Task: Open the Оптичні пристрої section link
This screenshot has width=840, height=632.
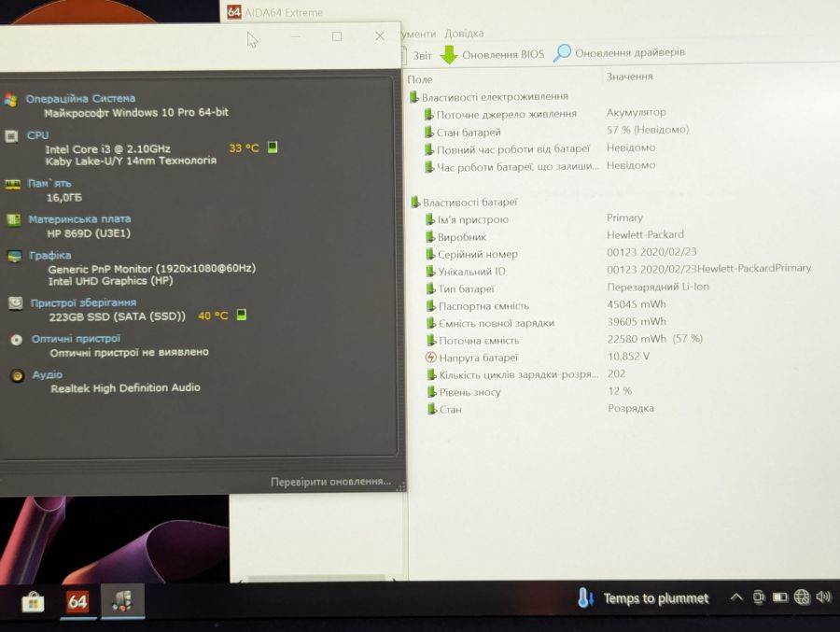Action: click(x=76, y=339)
